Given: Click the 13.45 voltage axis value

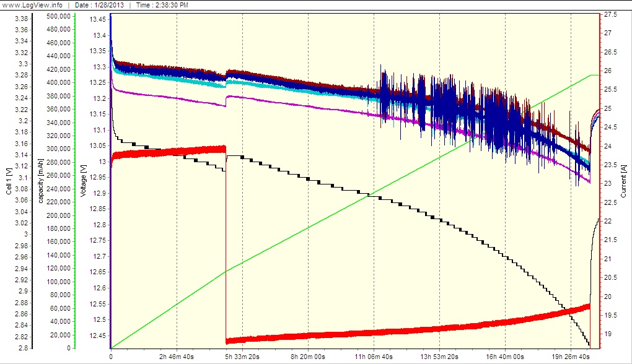Looking at the screenshot, I should tap(98, 19).
